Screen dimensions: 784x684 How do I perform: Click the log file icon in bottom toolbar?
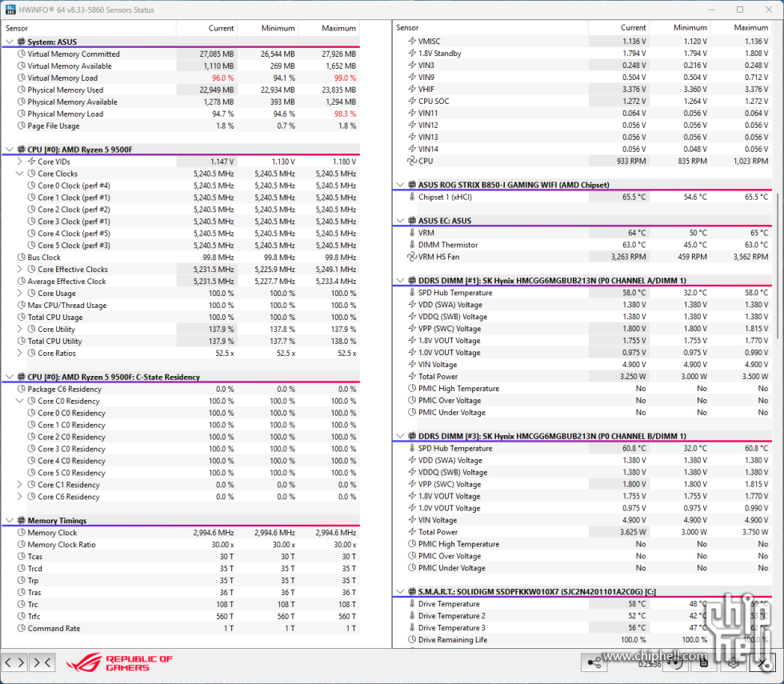[703, 662]
